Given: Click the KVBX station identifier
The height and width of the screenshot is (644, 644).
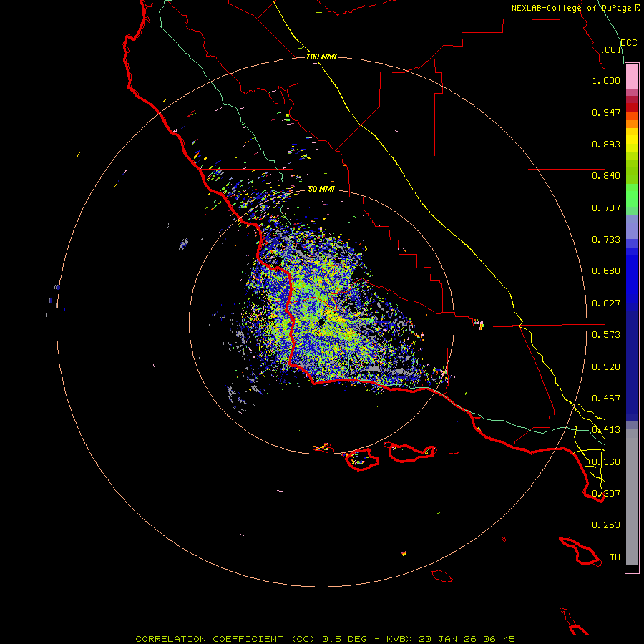Looking at the screenshot, I should [399, 639].
